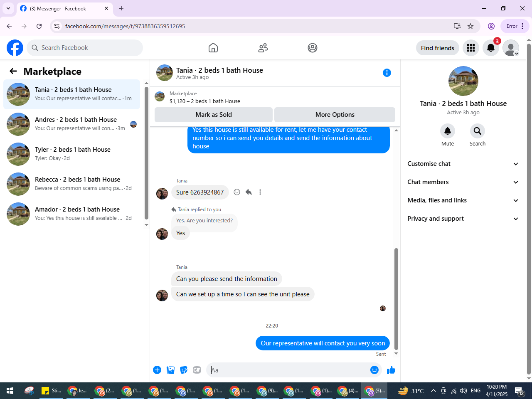Open a new browser tab
The image size is (532, 399).
tap(121, 8)
